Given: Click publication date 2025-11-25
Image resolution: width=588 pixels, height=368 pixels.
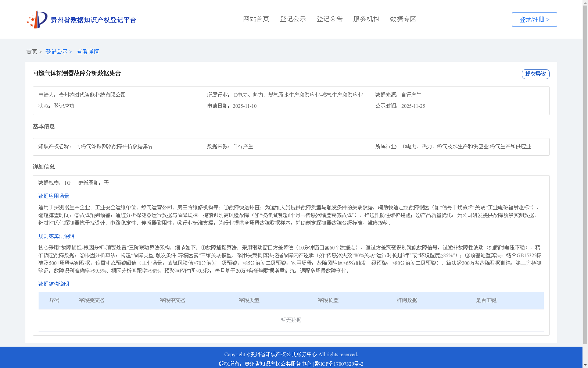Looking at the screenshot, I should tap(413, 106).
